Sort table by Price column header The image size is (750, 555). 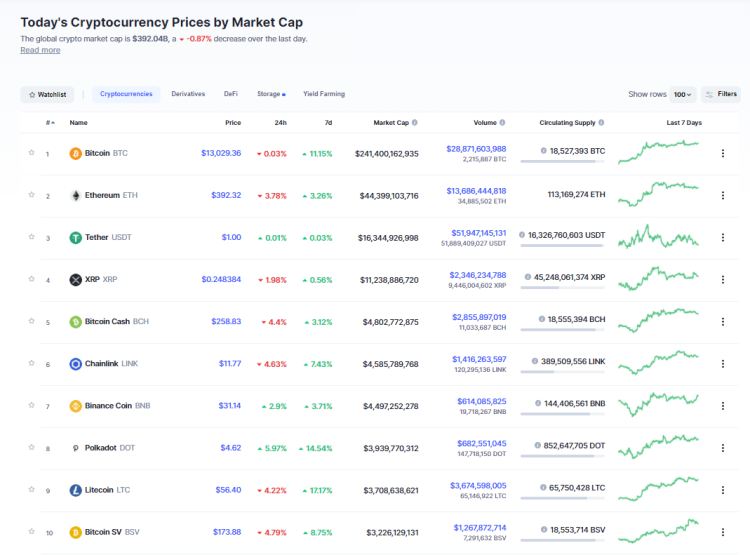pyautogui.click(x=233, y=122)
